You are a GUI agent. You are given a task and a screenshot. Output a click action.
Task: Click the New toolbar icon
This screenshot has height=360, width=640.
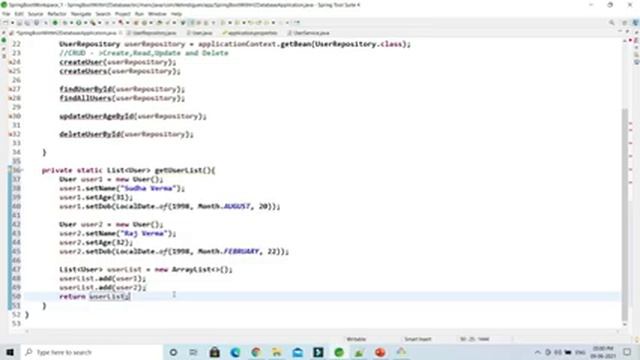tap(6, 23)
